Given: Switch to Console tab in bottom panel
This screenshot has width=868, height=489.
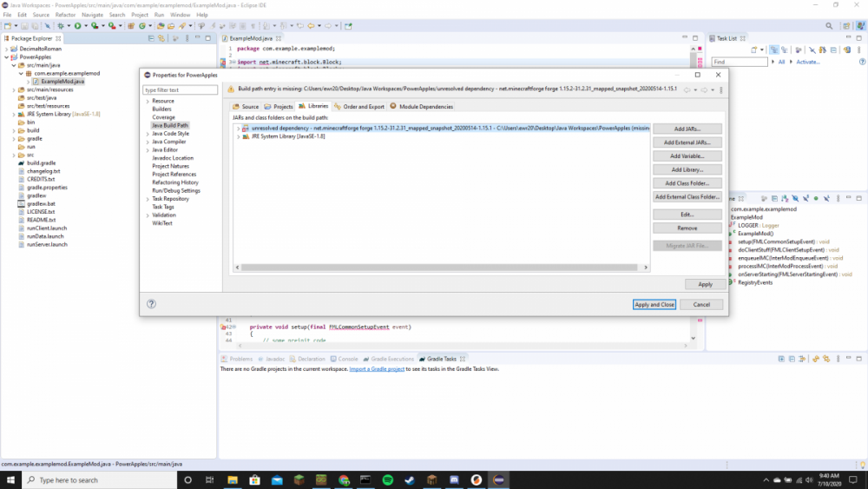Looking at the screenshot, I should tap(344, 359).
